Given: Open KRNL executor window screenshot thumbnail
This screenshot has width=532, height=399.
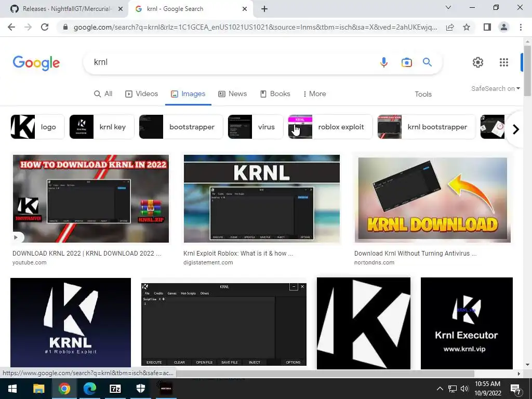Looking at the screenshot, I should coord(223,324).
